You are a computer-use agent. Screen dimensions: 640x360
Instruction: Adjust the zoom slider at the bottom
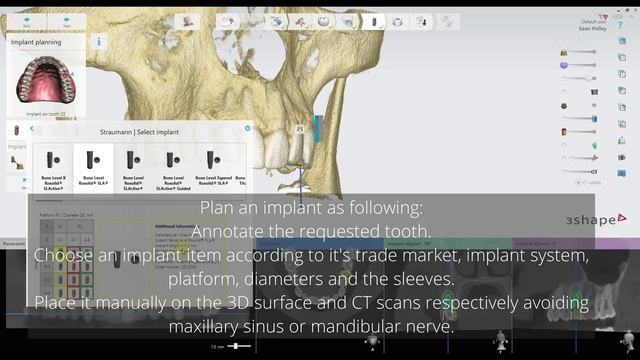tap(239, 346)
